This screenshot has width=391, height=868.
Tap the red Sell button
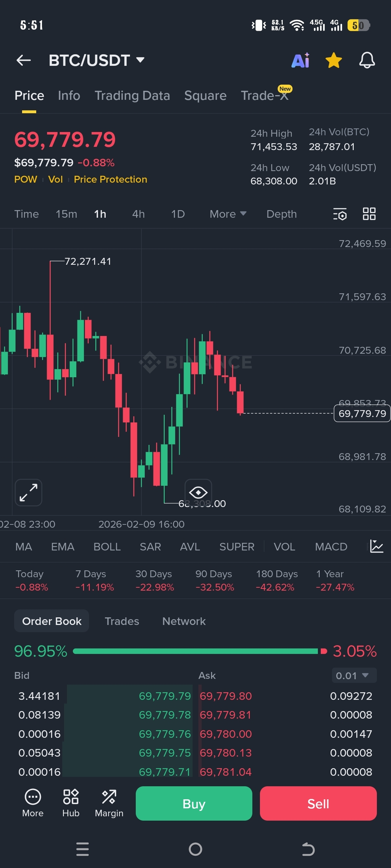click(x=318, y=803)
